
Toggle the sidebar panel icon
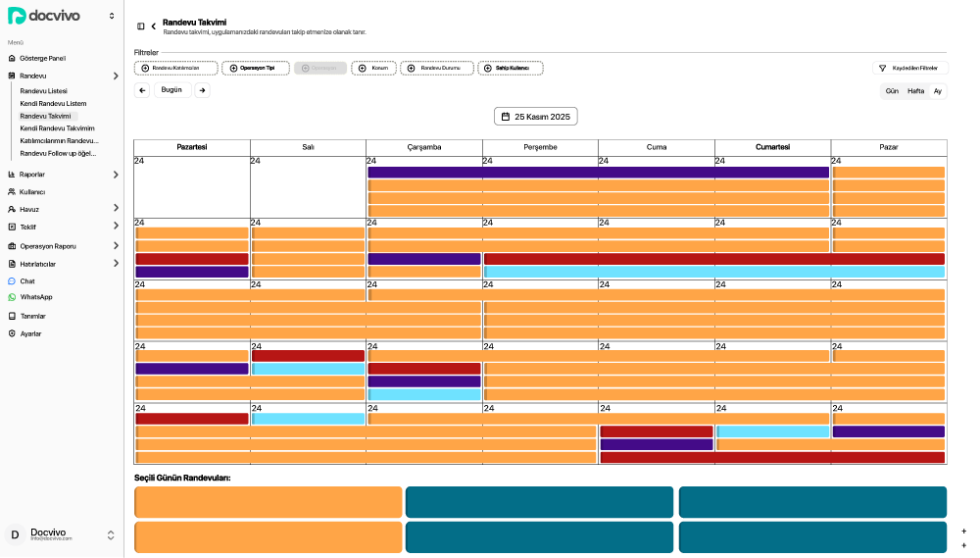[141, 26]
